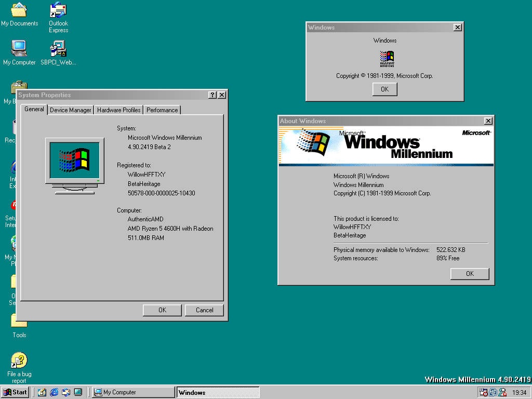This screenshot has width=532, height=399.
Task: Click OK in the small Windows dialog
Action: (x=385, y=89)
